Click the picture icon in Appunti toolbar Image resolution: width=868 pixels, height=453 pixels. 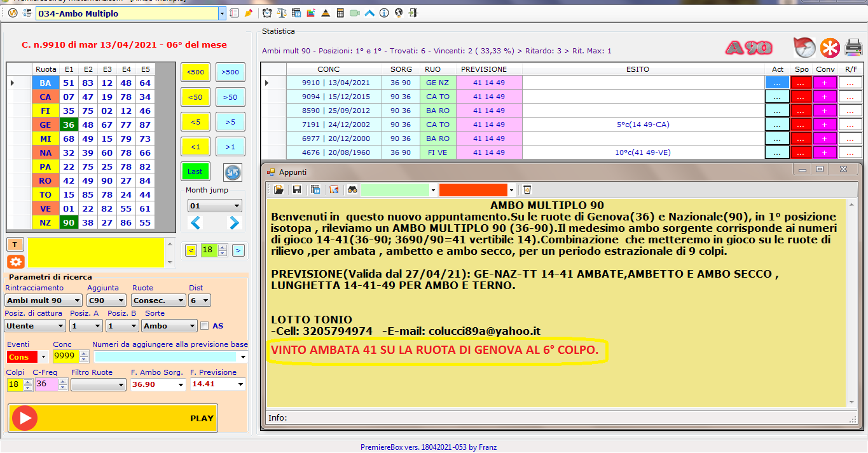[x=334, y=189]
